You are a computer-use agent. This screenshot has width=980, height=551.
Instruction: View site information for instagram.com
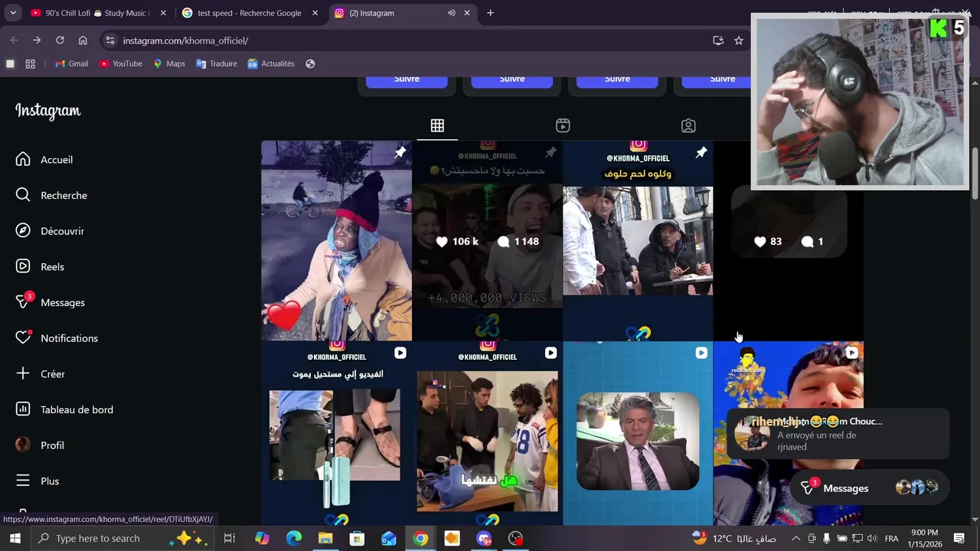pyautogui.click(x=109, y=41)
